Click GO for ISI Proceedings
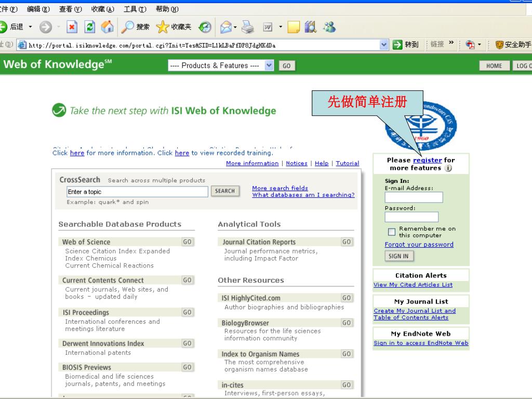Screen dimensions: 532x399 (x=187, y=312)
